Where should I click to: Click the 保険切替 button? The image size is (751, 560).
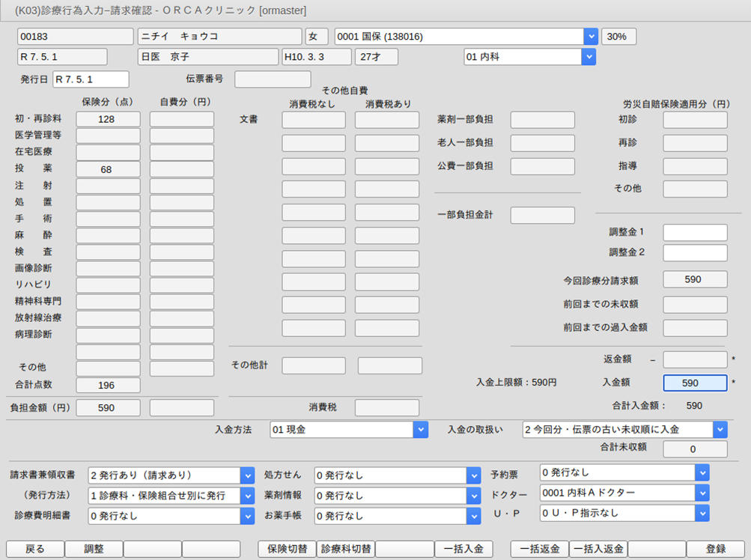click(287, 549)
